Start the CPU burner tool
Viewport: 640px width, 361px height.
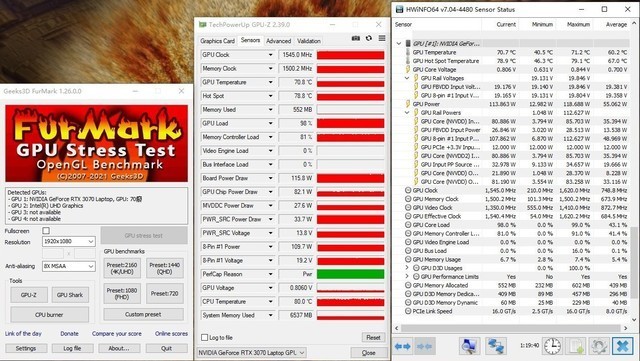point(49,314)
